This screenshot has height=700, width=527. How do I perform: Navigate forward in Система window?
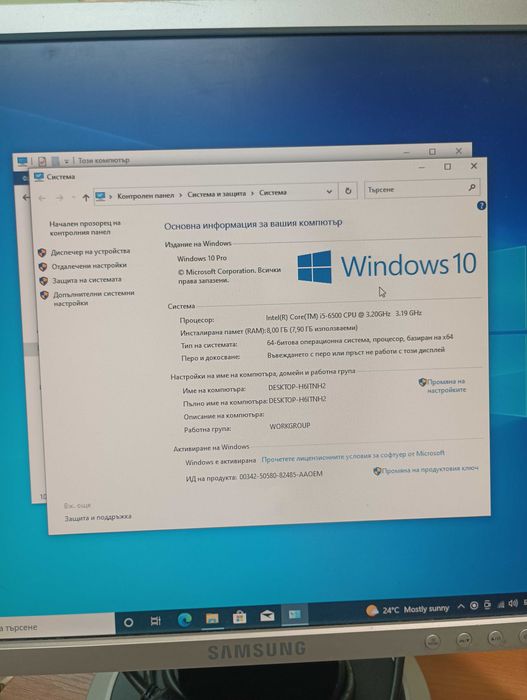coord(60,198)
